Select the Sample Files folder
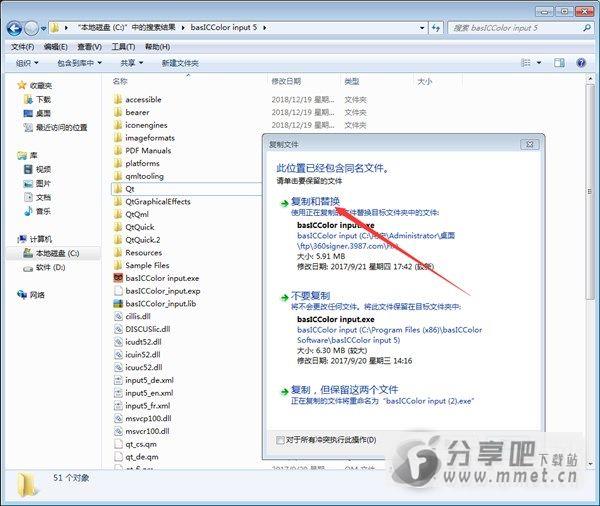 [x=141, y=265]
